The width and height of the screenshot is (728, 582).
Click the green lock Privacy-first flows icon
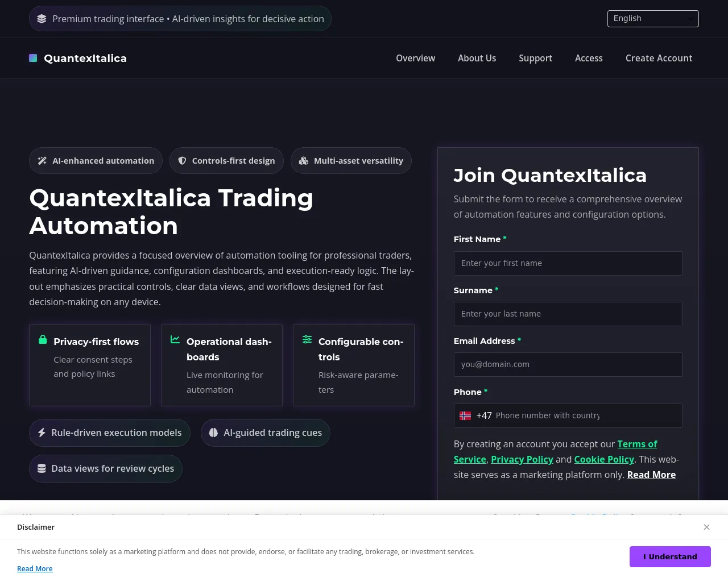43,339
